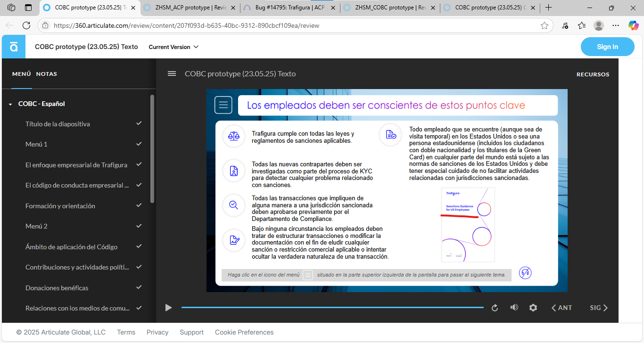Click the browser address bar URL
The height and width of the screenshot is (343, 644).
pos(186,25)
